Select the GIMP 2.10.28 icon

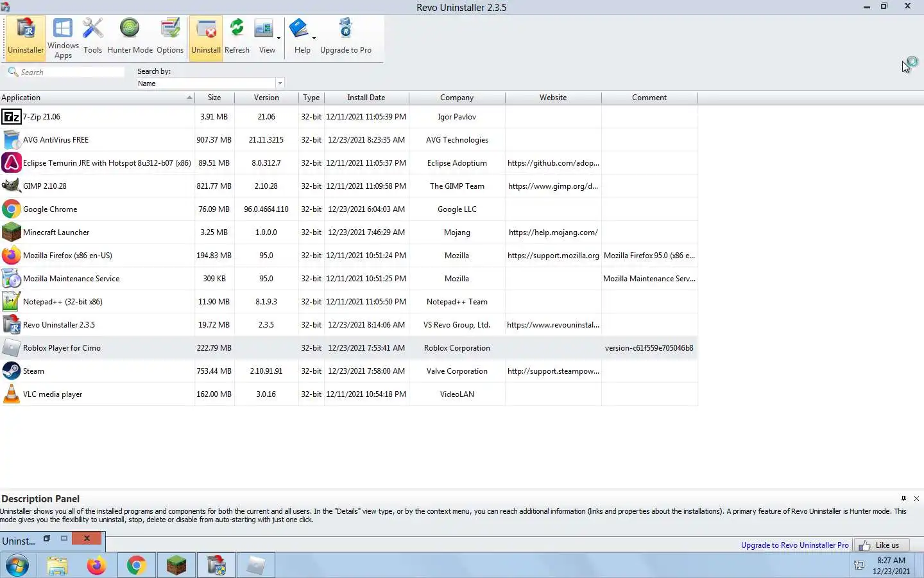12,186
